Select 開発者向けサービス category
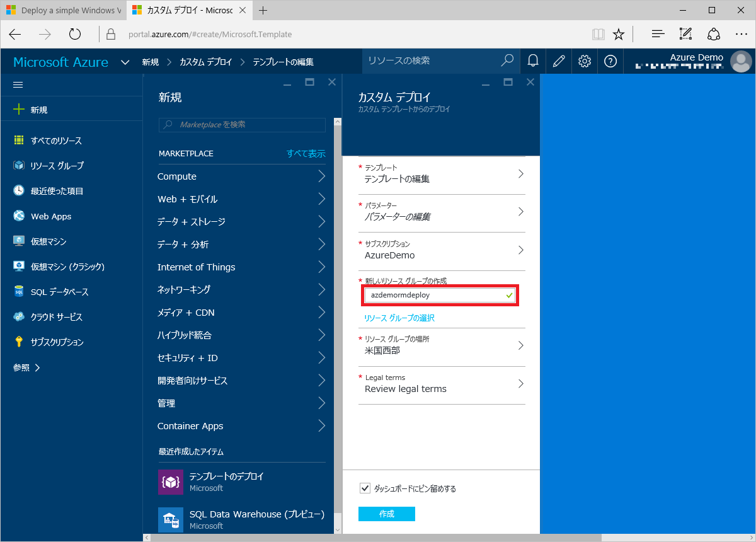 pos(242,381)
